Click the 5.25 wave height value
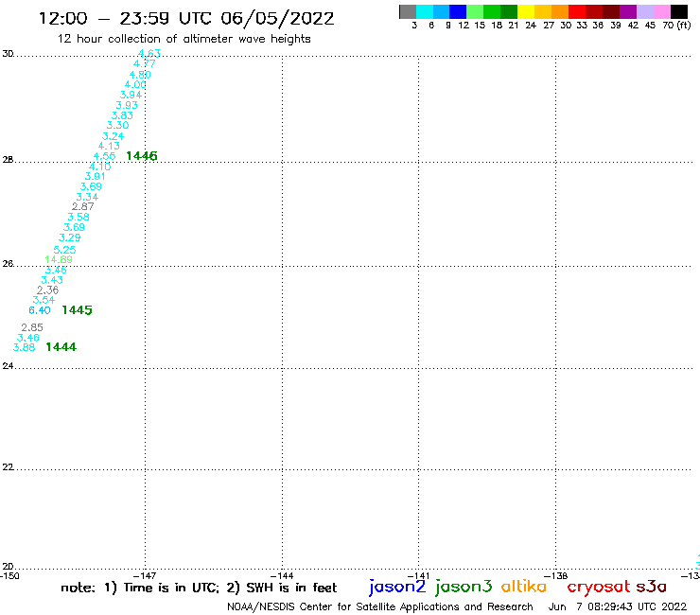 tap(64, 250)
